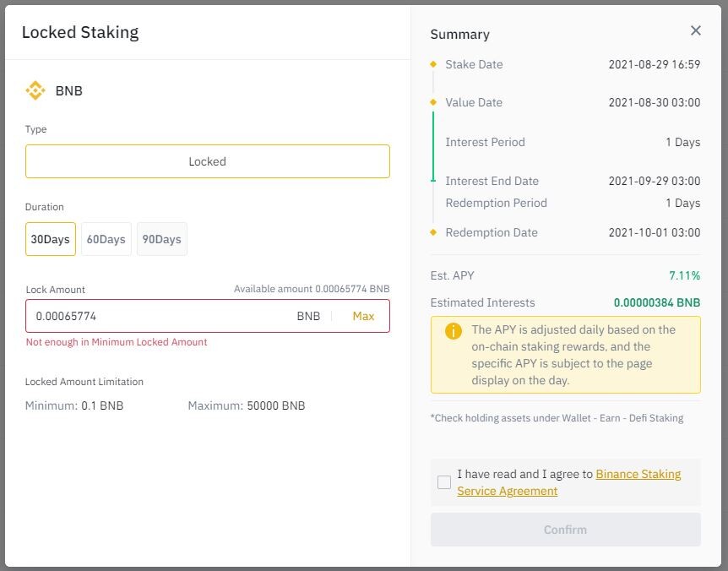
Task: Click the Redemption Period label
Action: pyautogui.click(x=497, y=203)
